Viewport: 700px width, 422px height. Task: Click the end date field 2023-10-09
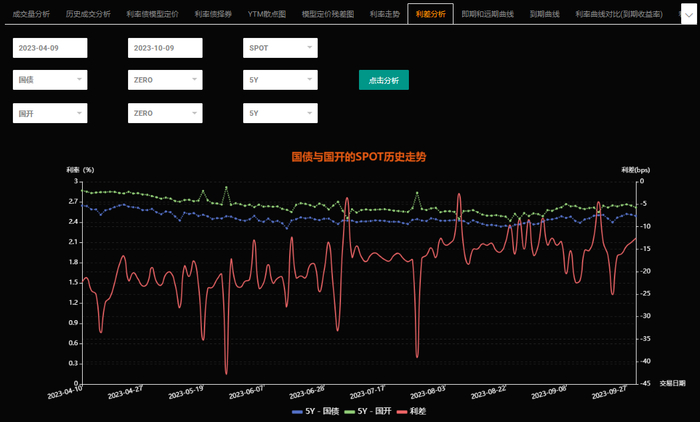tap(166, 48)
